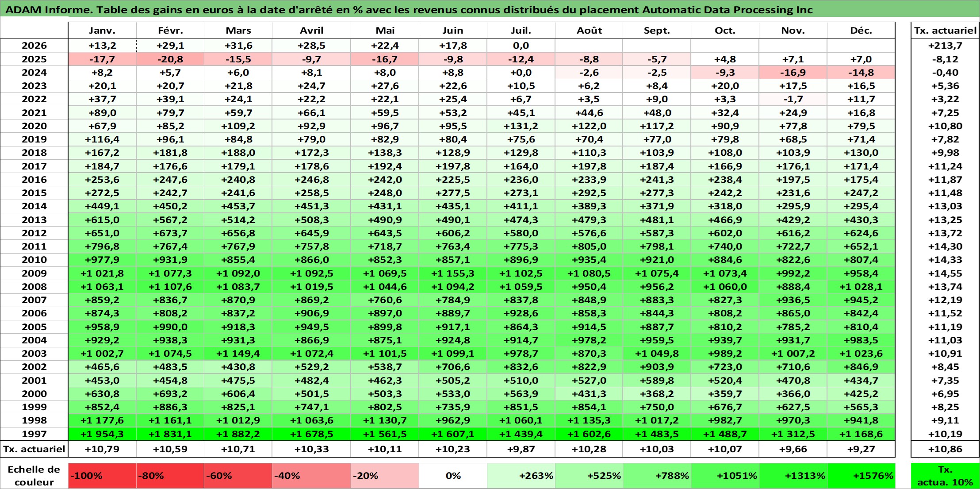The width and height of the screenshot is (980, 489).
Task: Select the "+368,2" cell in row 2000
Action: (x=657, y=394)
